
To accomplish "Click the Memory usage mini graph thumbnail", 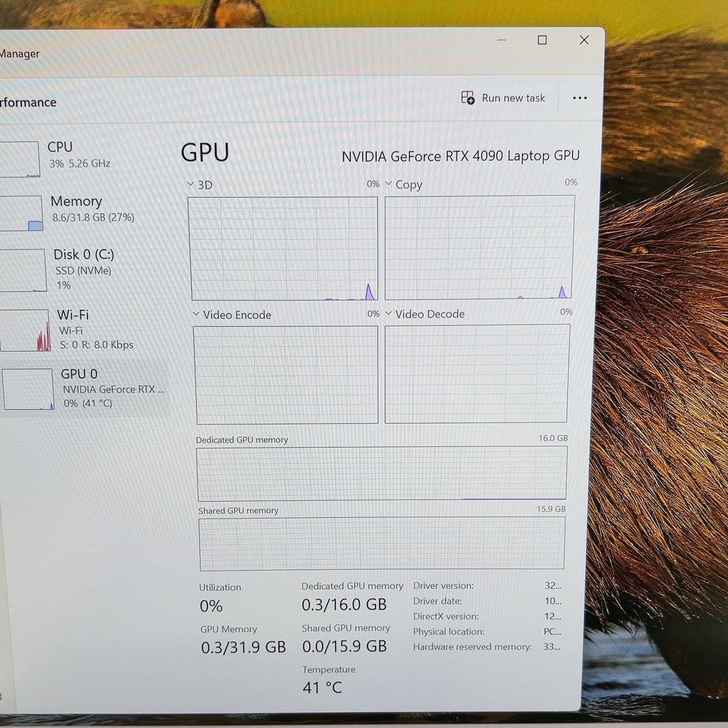I will 21,213.
